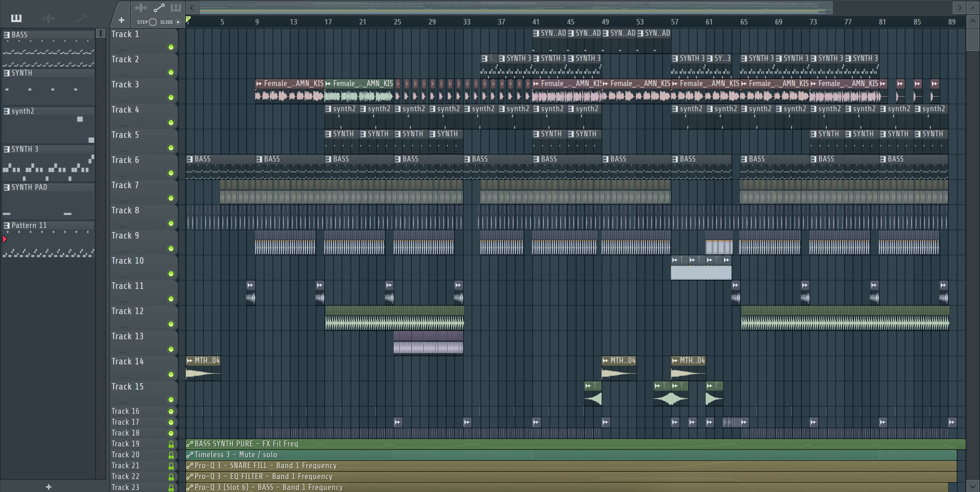
Task: Click first audio clip icon on Track 17
Action: click(x=397, y=422)
